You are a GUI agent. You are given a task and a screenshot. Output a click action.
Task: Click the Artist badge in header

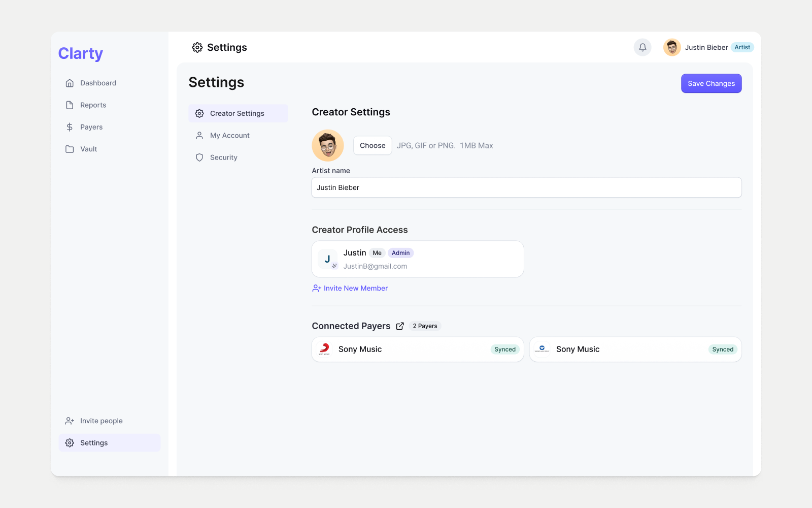click(x=742, y=47)
